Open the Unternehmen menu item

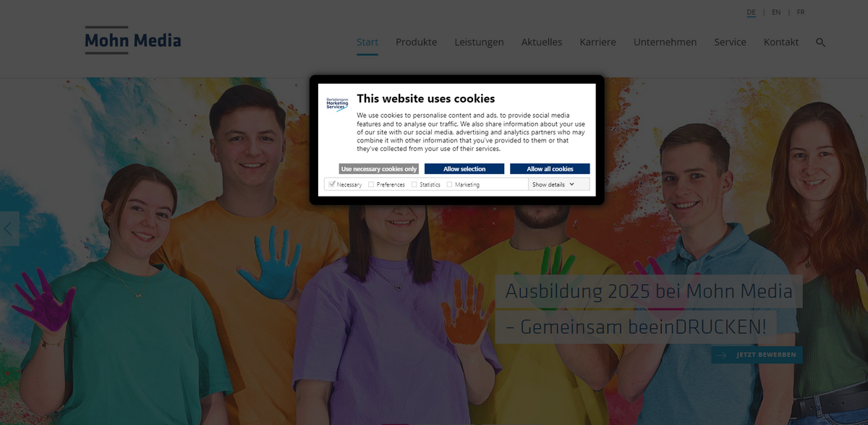pyautogui.click(x=665, y=42)
